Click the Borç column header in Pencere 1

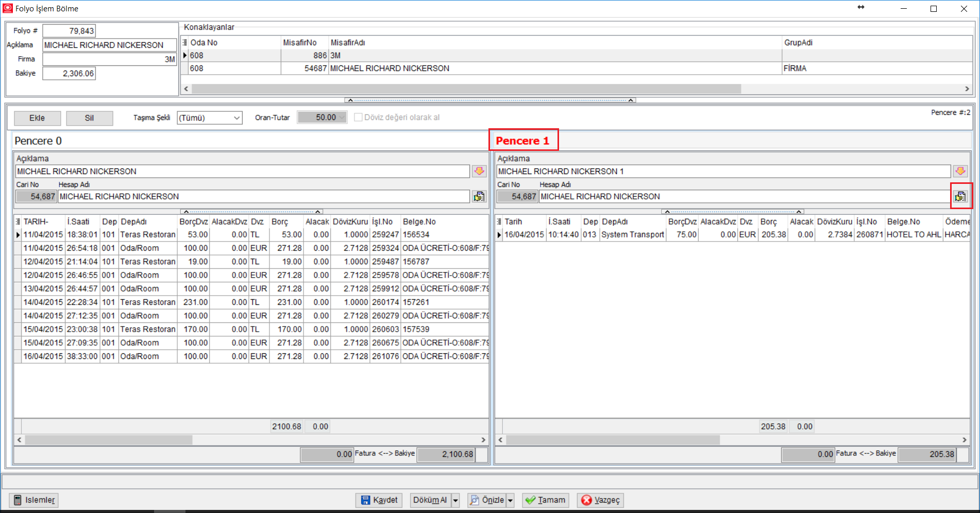[773, 221]
